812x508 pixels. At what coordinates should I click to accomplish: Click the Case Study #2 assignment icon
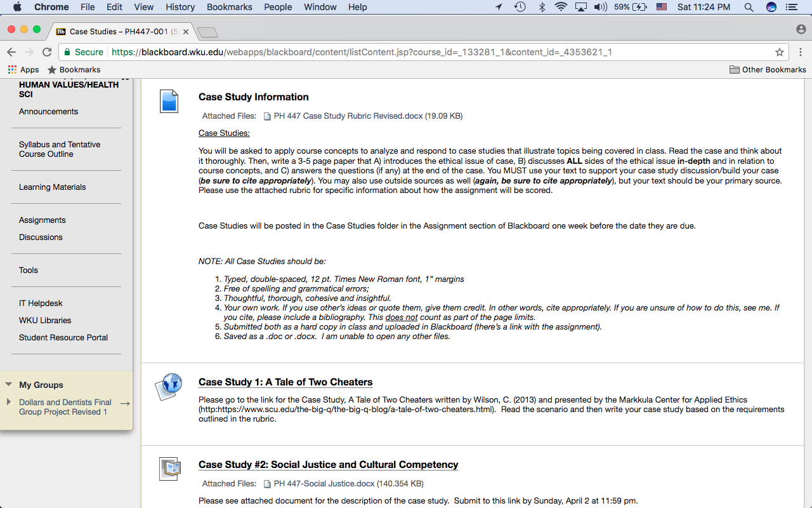click(169, 469)
